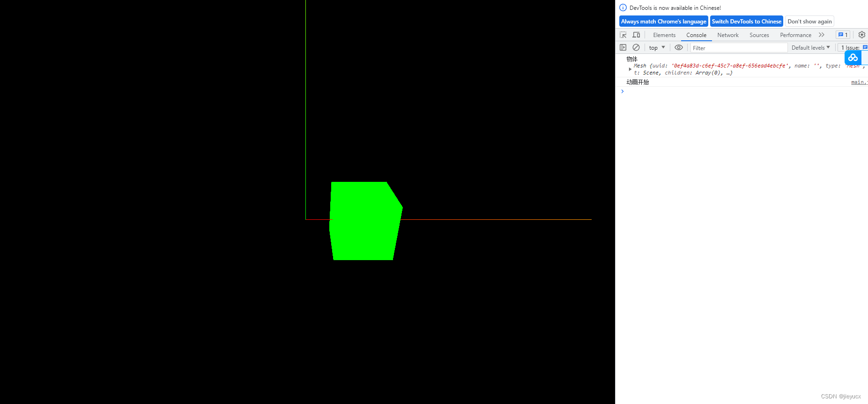Click the Mesh uuid log output text
This screenshot has height=404, width=868.
[x=749, y=69]
